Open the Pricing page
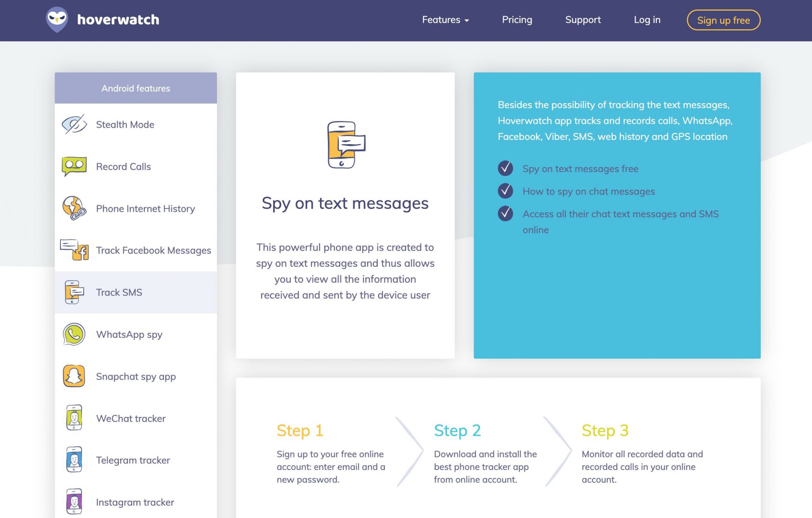 click(517, 19)
